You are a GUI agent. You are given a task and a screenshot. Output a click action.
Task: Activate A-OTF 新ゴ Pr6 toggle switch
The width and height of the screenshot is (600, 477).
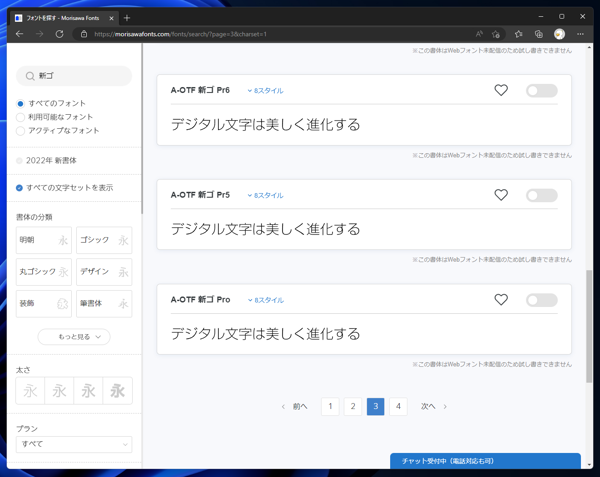tap(541, 91)
